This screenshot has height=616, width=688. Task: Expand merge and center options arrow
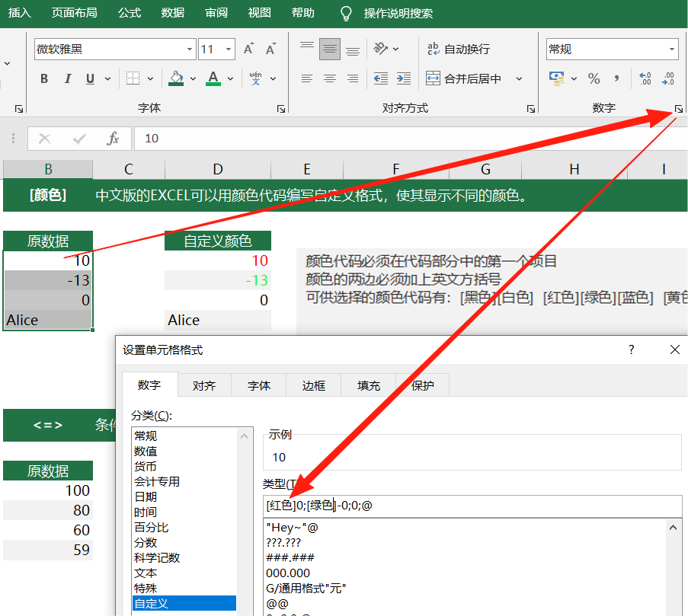pos(519,79)
